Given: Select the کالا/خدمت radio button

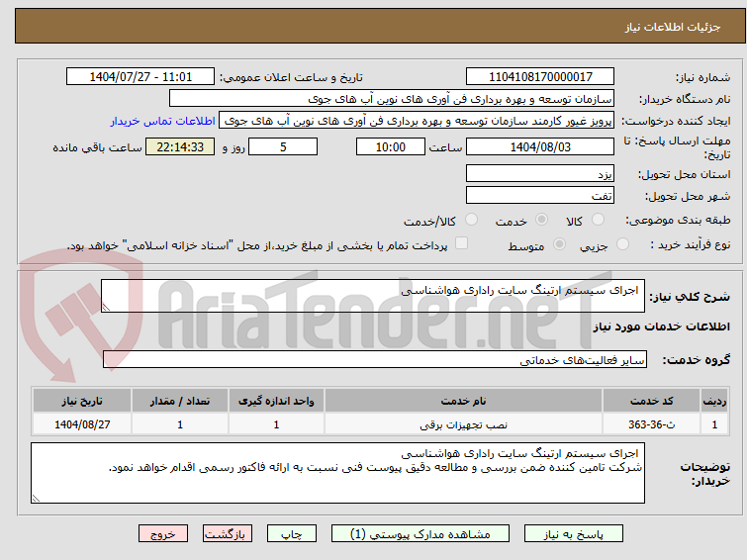Looking at the screenshot, I should pos(471,220).
